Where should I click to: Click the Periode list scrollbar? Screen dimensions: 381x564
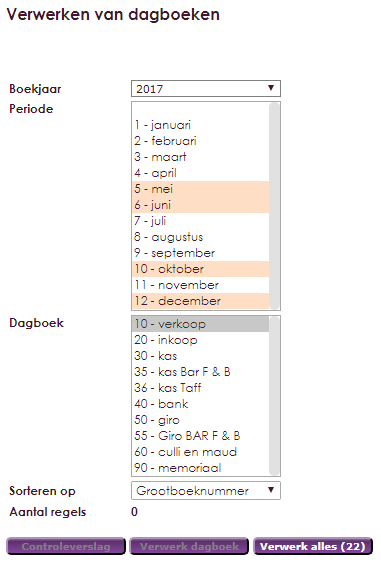(x=275, y=206)
